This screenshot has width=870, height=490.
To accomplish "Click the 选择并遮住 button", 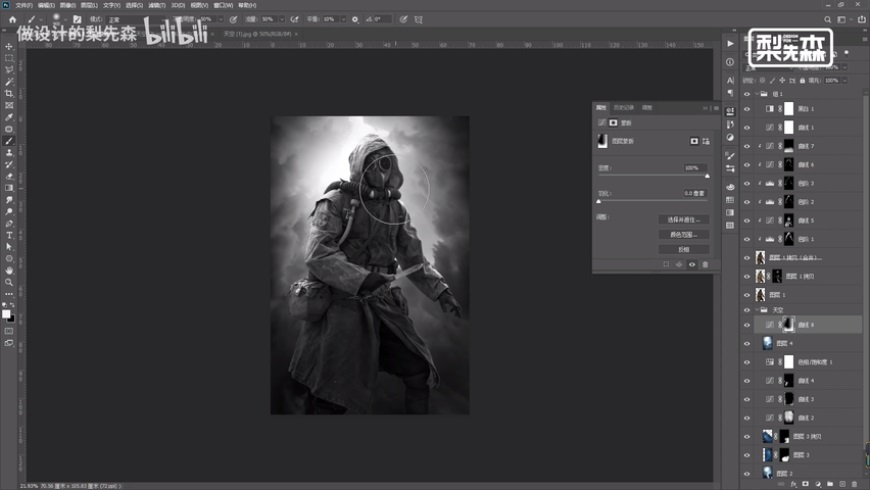I will point(684,220).
